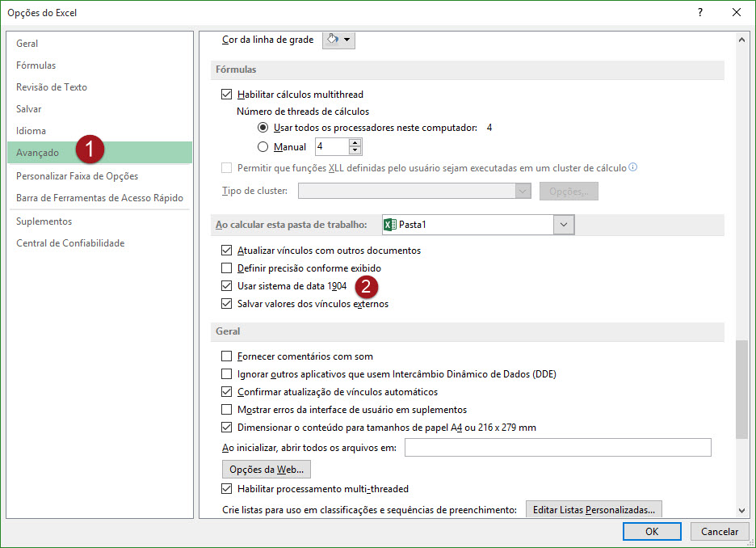Toggle Habilitar cálculos multithread checkbox
Viewport: 756px width, 548px height.
click(227, 95)
